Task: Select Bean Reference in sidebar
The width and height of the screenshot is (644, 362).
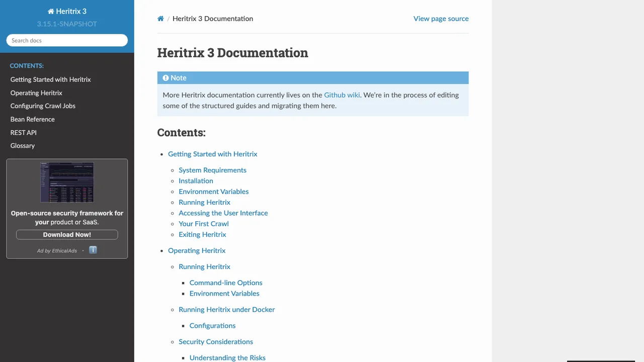Action: [33, 119]
